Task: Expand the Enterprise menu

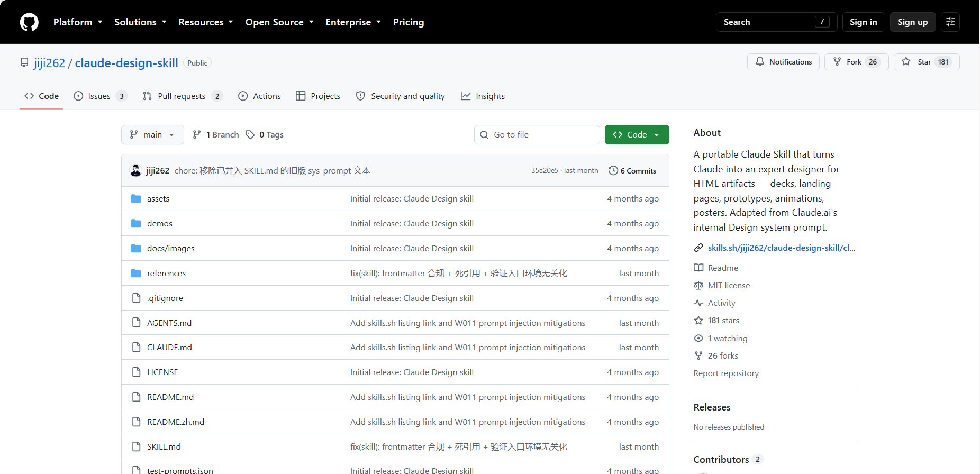Action: 353,22
